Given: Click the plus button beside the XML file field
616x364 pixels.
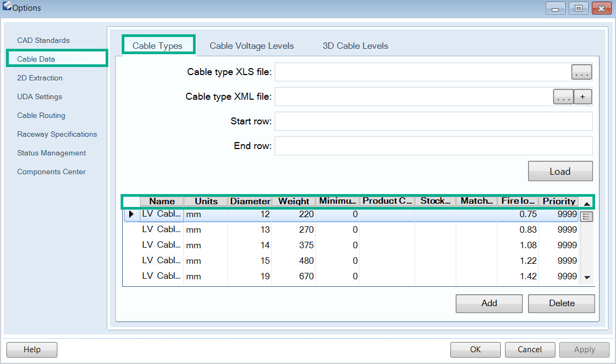Looking at the screenshot, I should (x=583, y=96).
